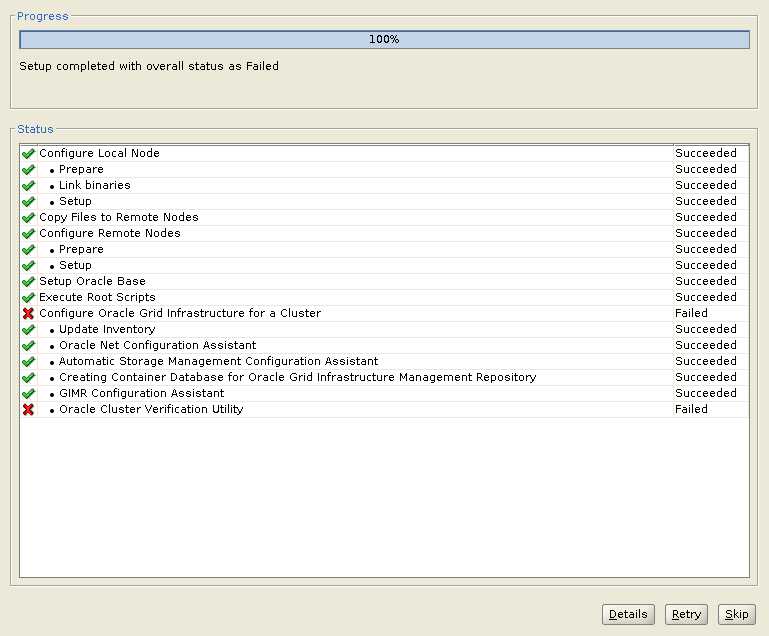Click Succeeded status of Setup Oracle Base

(706, 281)
